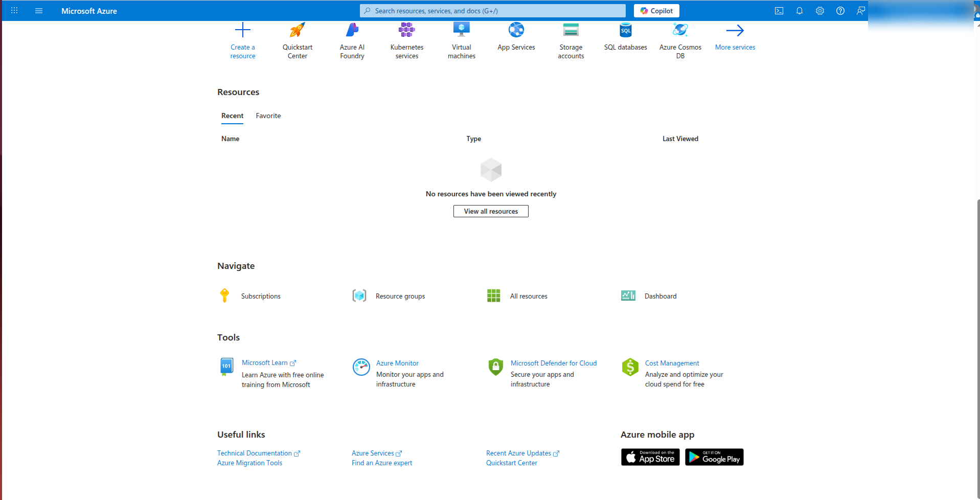Click the View all resources button
This screenshot has width=980, height=500.
tap(491, 211)
